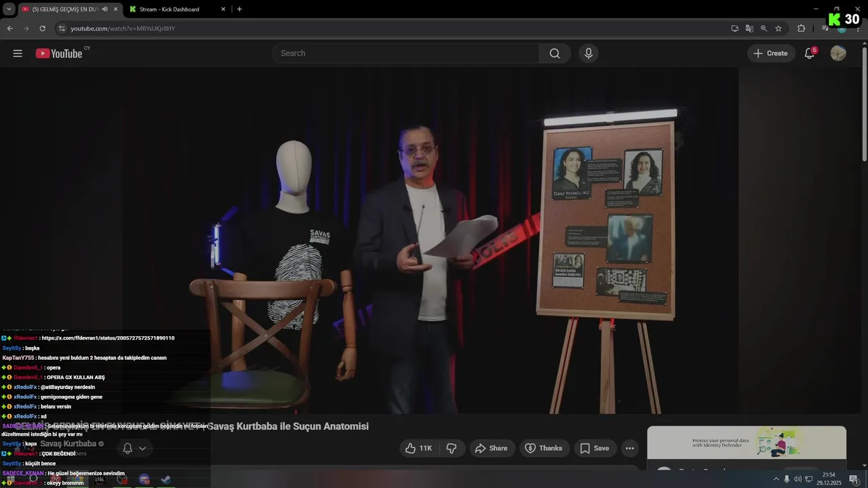
Task: Open the network status tray icon
Action: point(809,479)
